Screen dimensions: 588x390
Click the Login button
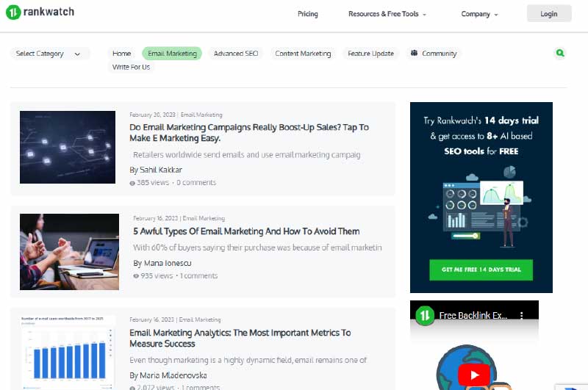tap(549, 13)
